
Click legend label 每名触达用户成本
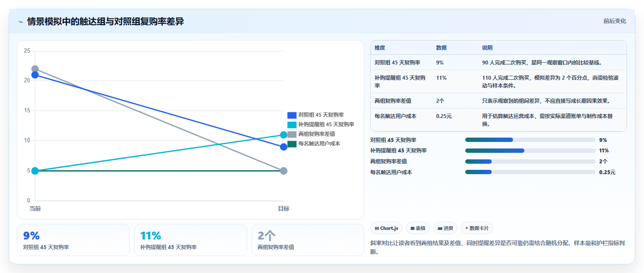pyautogui.click(x=319, y=144)
